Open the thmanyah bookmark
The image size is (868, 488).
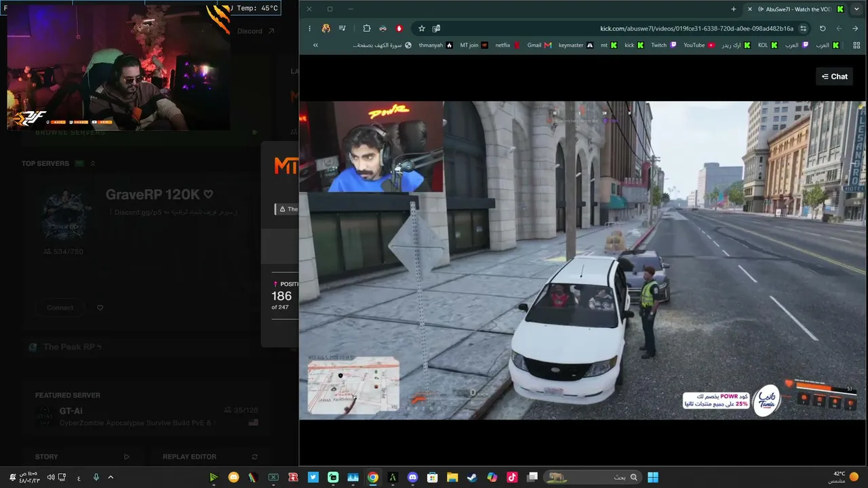[x=435, y=45]
